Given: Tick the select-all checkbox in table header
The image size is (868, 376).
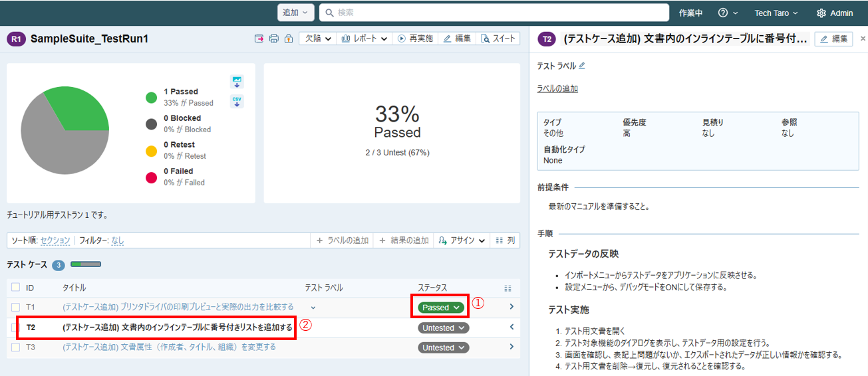Looking at the screenshot, I should (x=15, y=288).
